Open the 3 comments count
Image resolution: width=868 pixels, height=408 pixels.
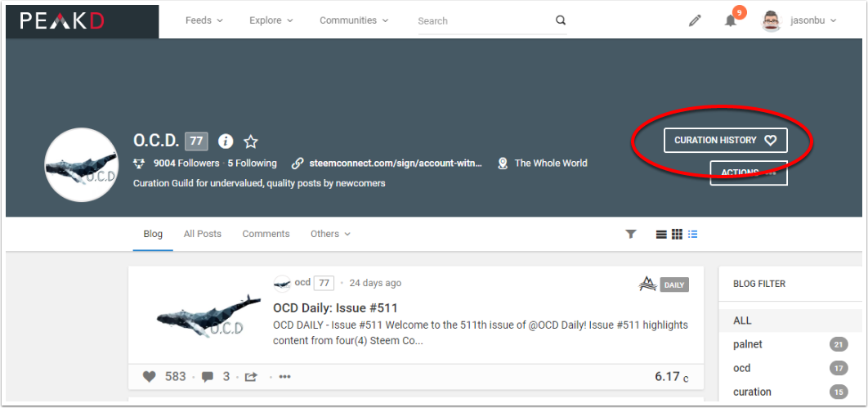tap(226, 377)
